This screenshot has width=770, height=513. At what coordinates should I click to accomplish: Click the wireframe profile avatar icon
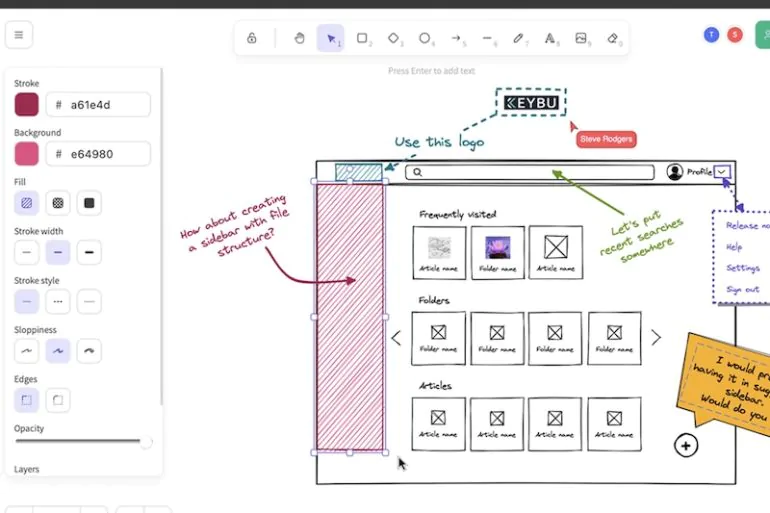pos(675,171)
